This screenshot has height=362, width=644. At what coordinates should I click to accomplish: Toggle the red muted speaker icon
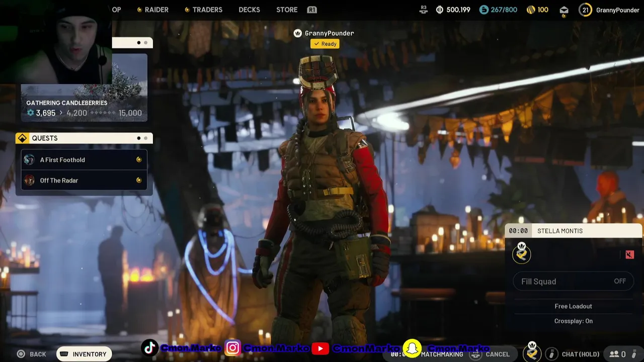629,254
